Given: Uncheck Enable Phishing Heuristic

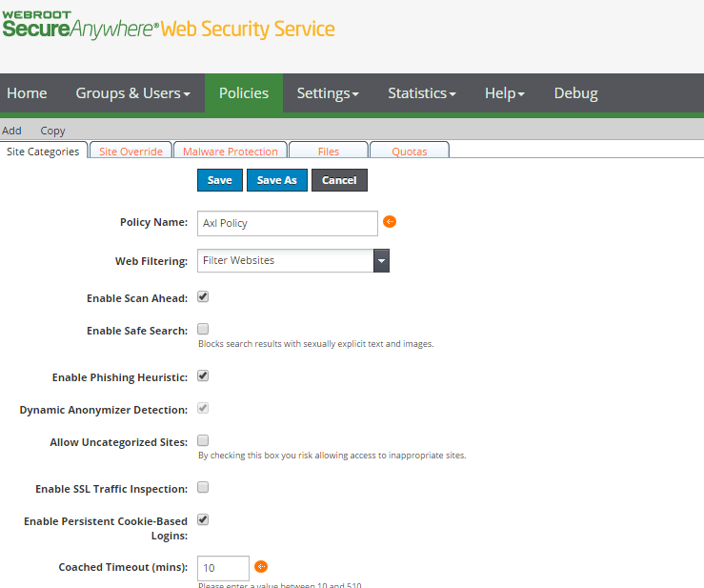Looking at the screenshot, I should (203, 376).
